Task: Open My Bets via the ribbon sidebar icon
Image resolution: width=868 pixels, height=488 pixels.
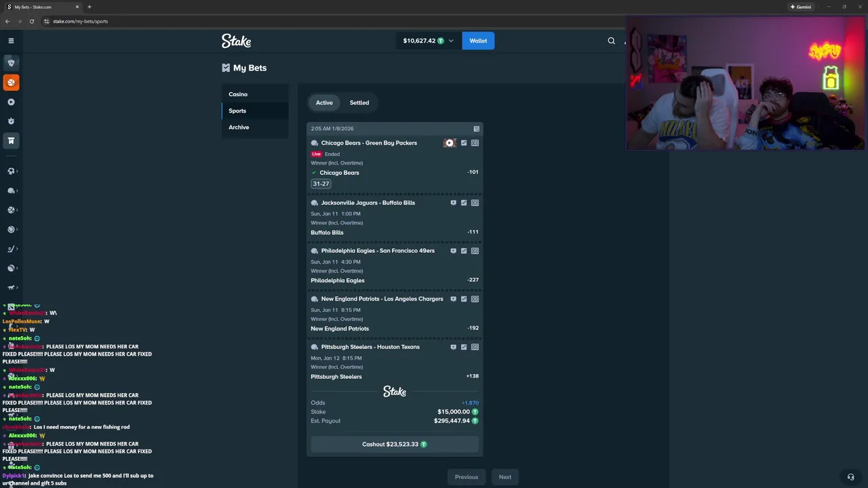Action: tap(11, 140)
